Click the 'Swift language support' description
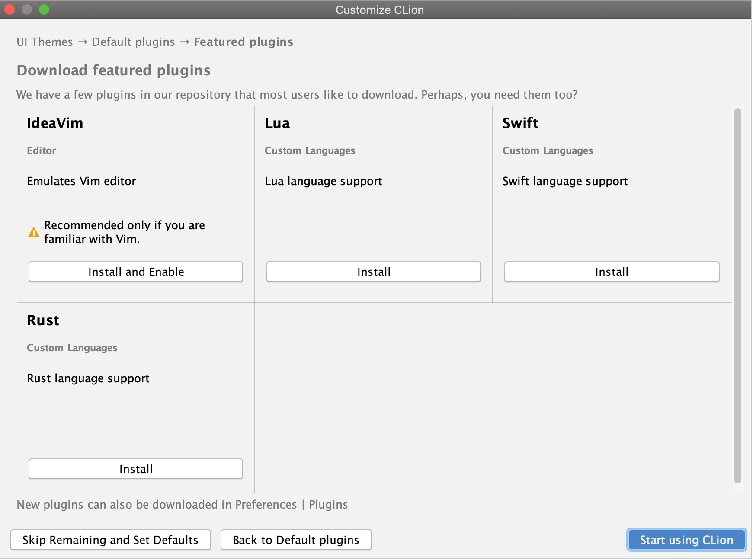 click(x=565, y=181)
